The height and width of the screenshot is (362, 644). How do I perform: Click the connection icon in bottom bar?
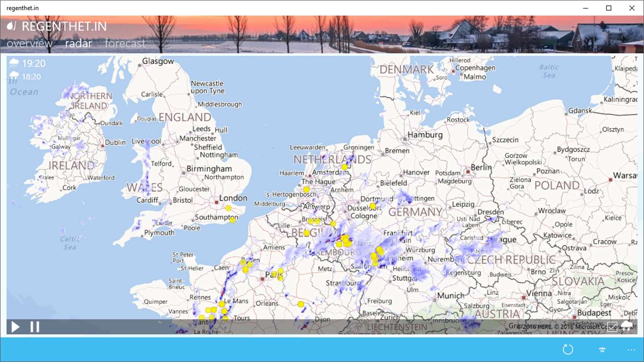(x=602, y=349)
